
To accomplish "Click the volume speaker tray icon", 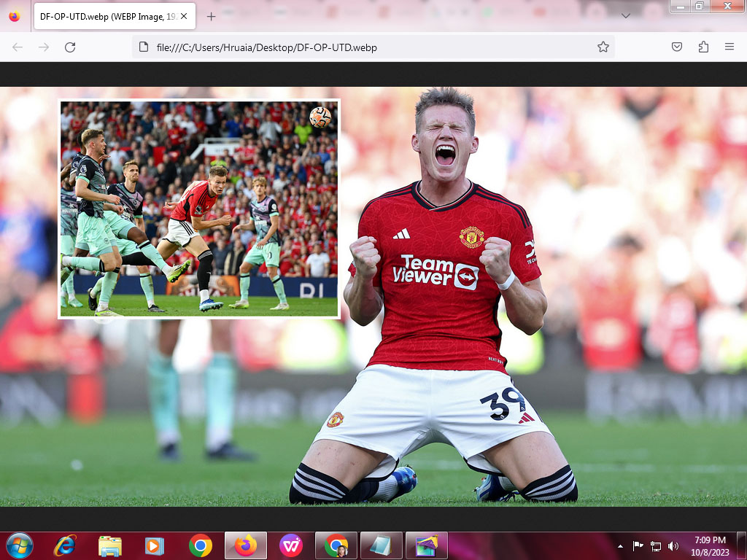I will (x=673, y=546).
